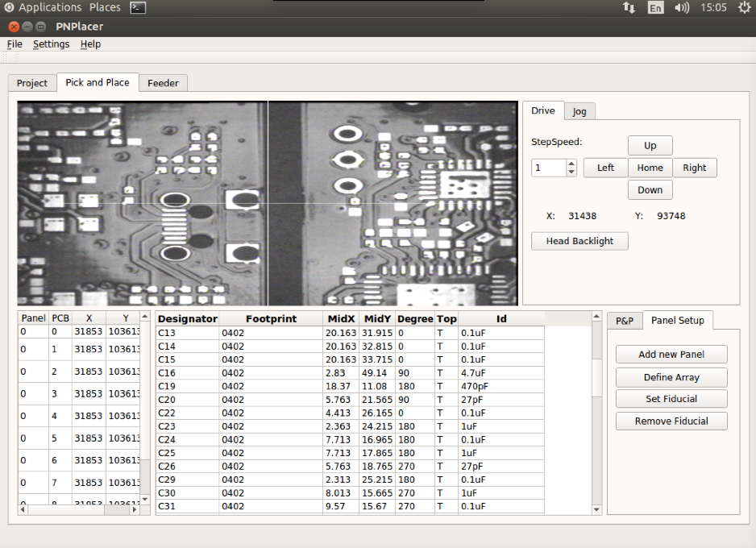Viewport: 756px width, 548px height.
Task: Click the network connection indicator icon
Action: [629, 7]
